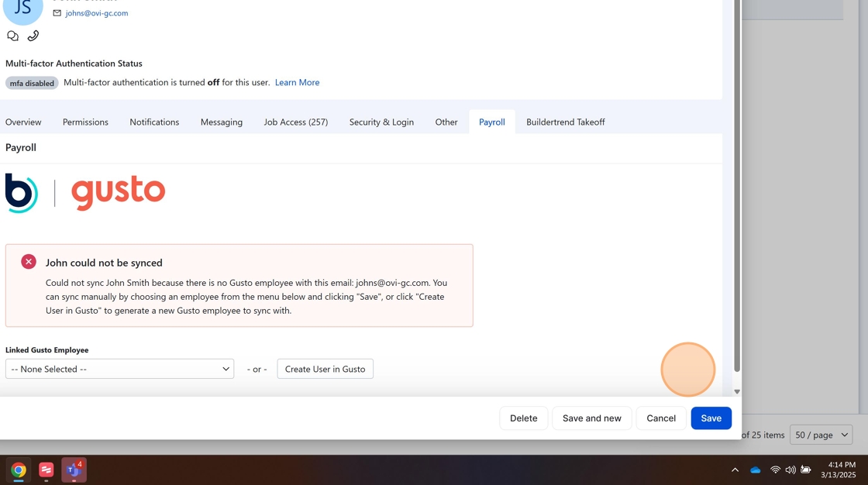868x485 pixels.
Task: Click the vertical scrollbar thumb
Action: 737,185
